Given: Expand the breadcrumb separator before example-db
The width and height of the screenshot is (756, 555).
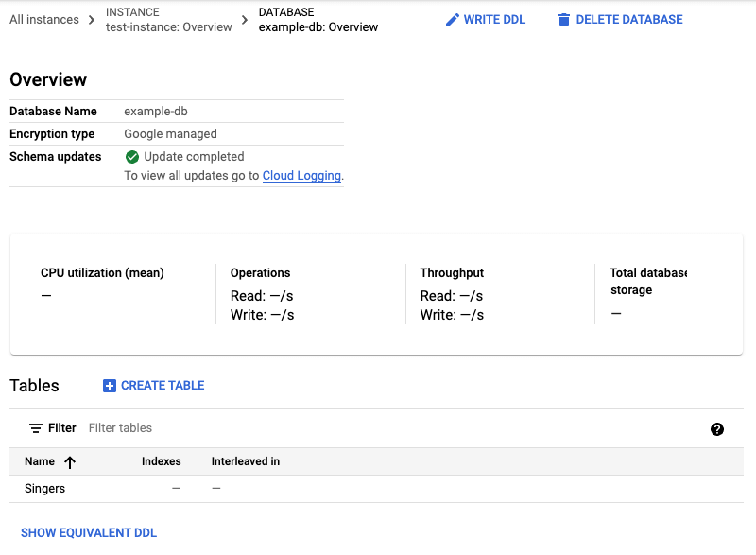Looking at the screenshot, I should [x=245, y=19].
